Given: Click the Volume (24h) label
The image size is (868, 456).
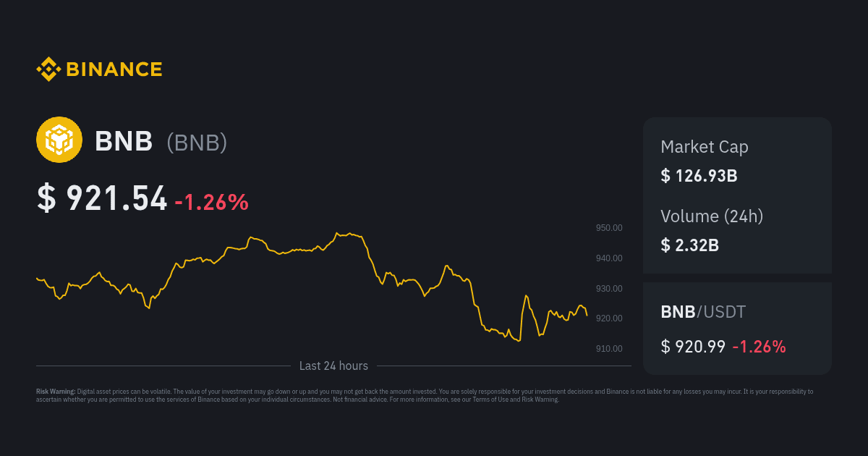Looking at the screenshot, I should pyautogui.click(x=712, y=216).
